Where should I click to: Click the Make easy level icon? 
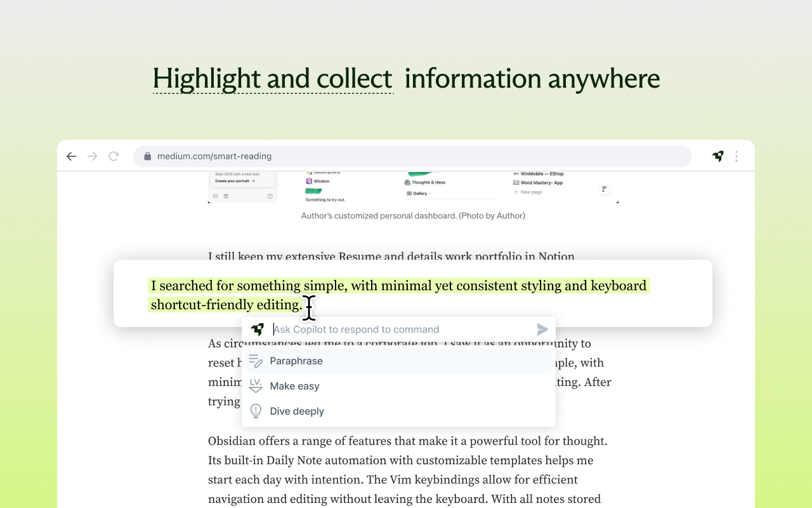[256, 386]
